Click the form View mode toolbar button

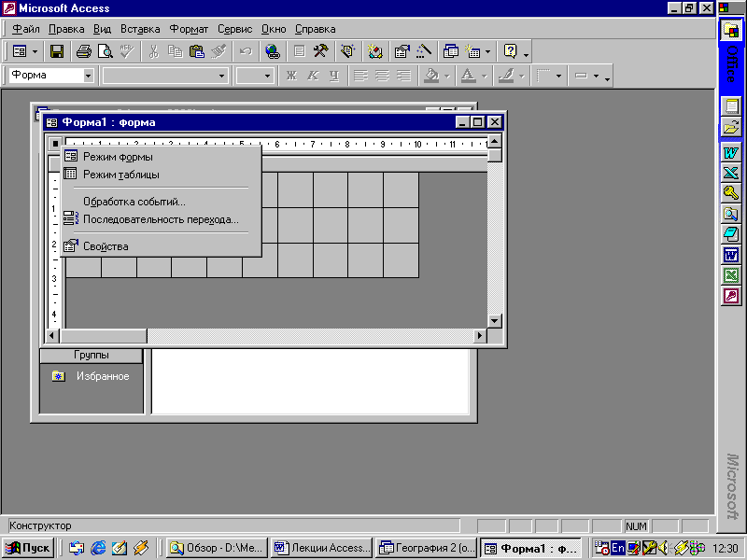tap(20, 51)
